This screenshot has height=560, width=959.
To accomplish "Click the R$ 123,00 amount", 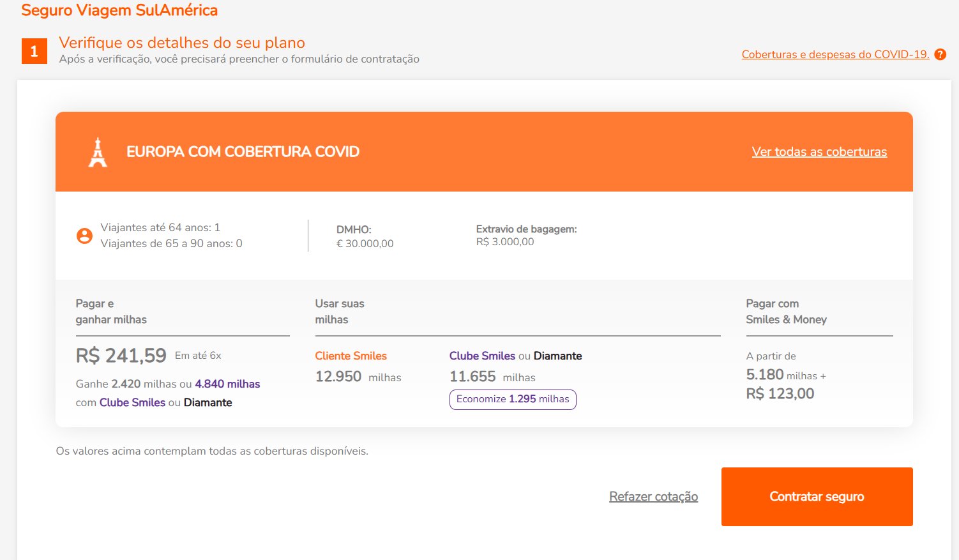I will [x=780, y=393].
